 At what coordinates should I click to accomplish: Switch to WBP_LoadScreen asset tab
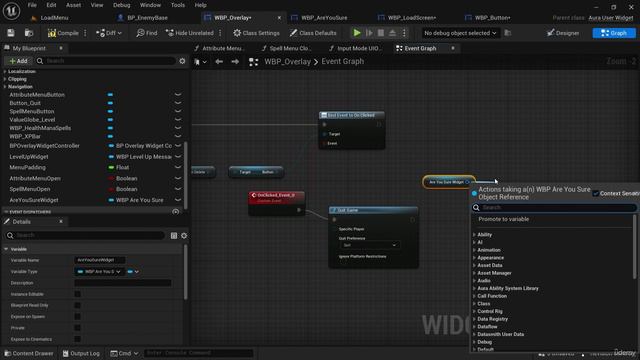(x=412, y=18)
